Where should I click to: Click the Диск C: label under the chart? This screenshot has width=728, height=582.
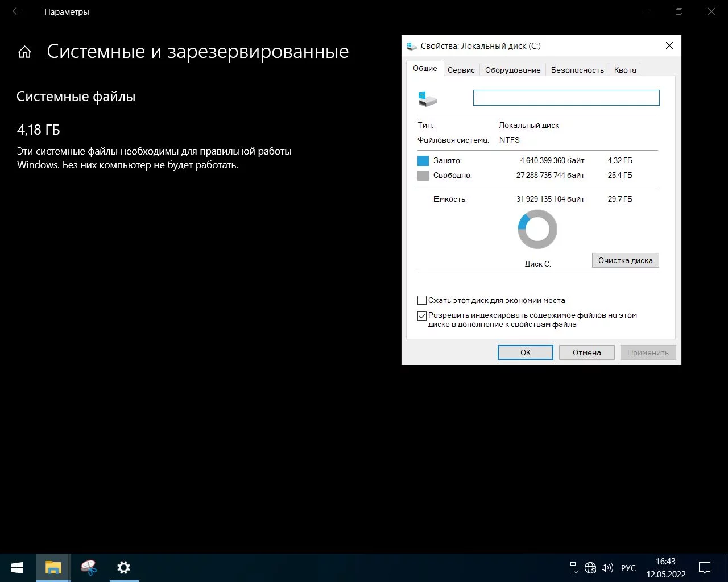point(538,264)
